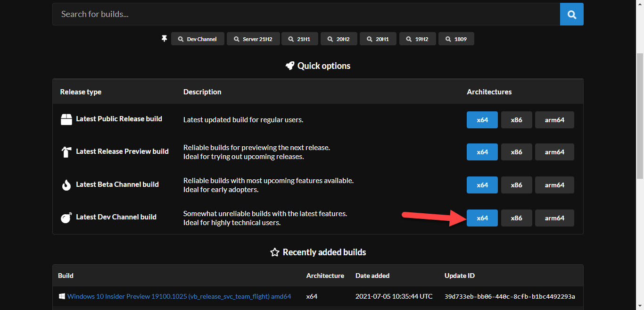Select x86 for Latest Beta Channel build

click(x=517, y=185)
